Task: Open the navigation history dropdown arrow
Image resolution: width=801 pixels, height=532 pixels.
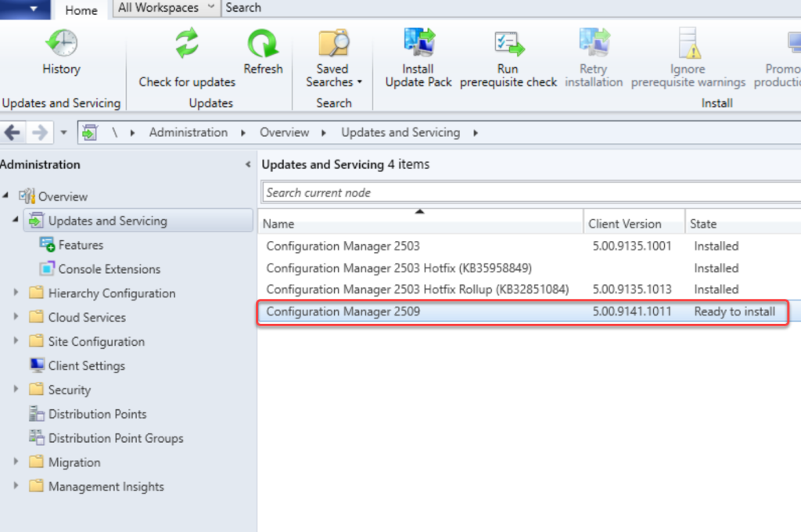Action: (63, 133)
